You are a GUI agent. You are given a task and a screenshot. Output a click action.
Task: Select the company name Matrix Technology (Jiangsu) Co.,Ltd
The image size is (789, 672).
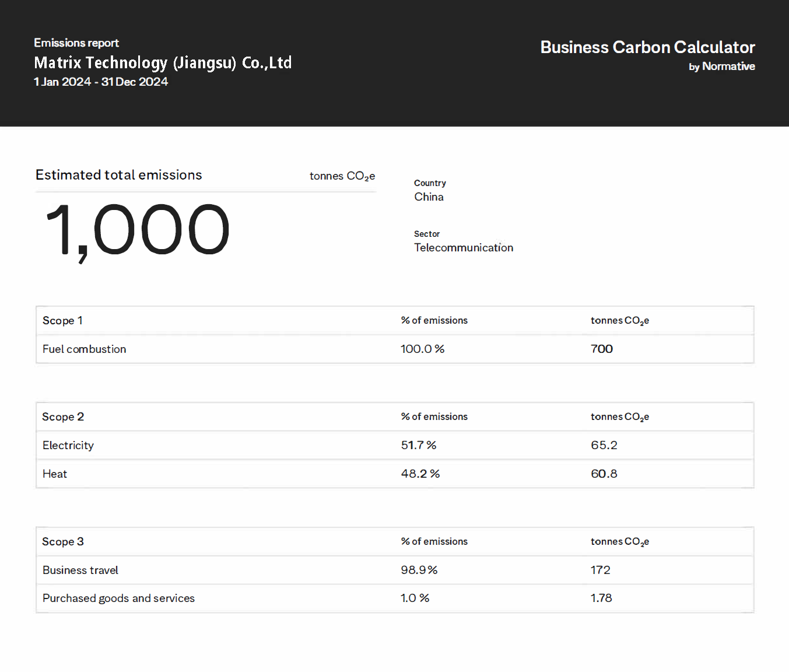[163, 62]
